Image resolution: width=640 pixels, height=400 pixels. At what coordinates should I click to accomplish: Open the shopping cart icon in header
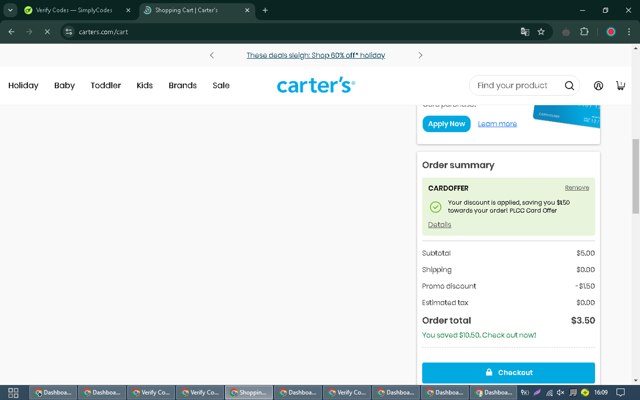pos(620,85)
